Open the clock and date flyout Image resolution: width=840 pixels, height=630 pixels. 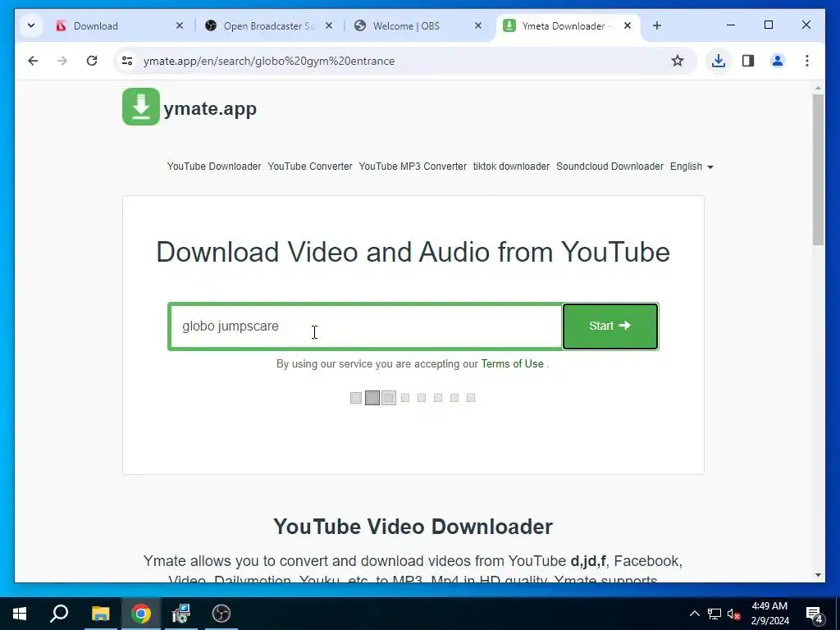pos(770,614)
